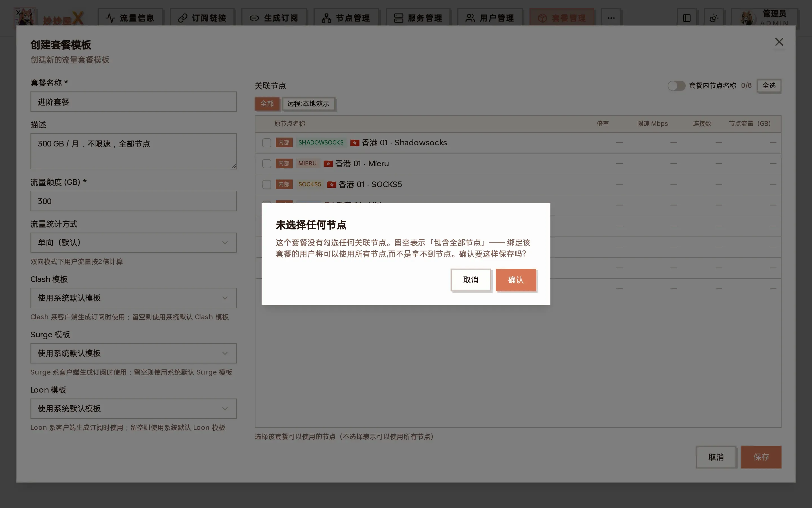
Task: Cancel the no-node warning dialog
Action: tap(470, 279)
